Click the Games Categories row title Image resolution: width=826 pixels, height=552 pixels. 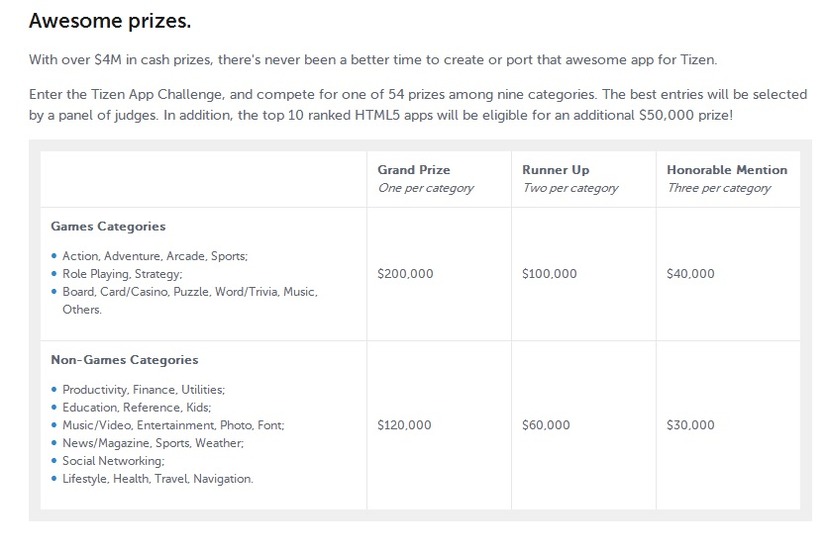(x=108, y=226)
